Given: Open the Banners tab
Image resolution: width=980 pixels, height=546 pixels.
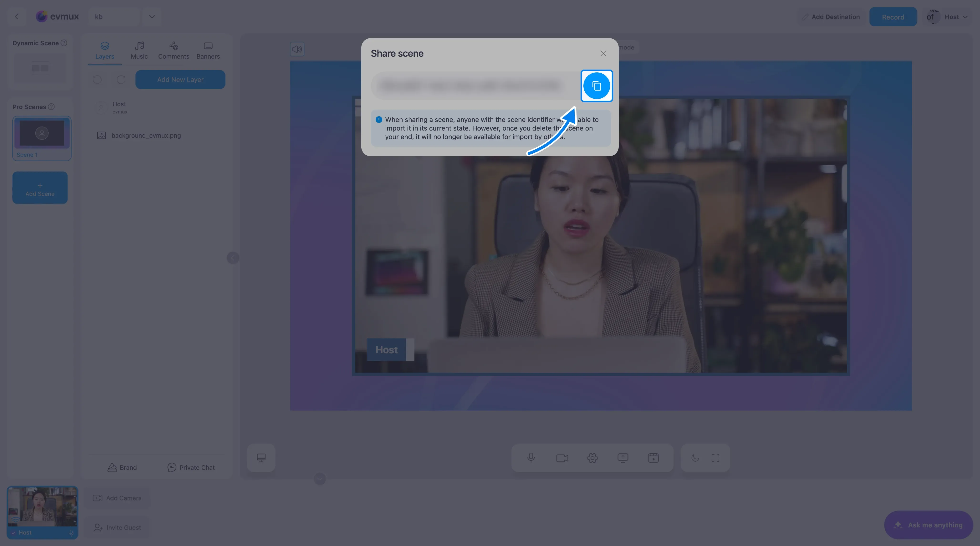Looking at the screenshot, I should 208,51.
